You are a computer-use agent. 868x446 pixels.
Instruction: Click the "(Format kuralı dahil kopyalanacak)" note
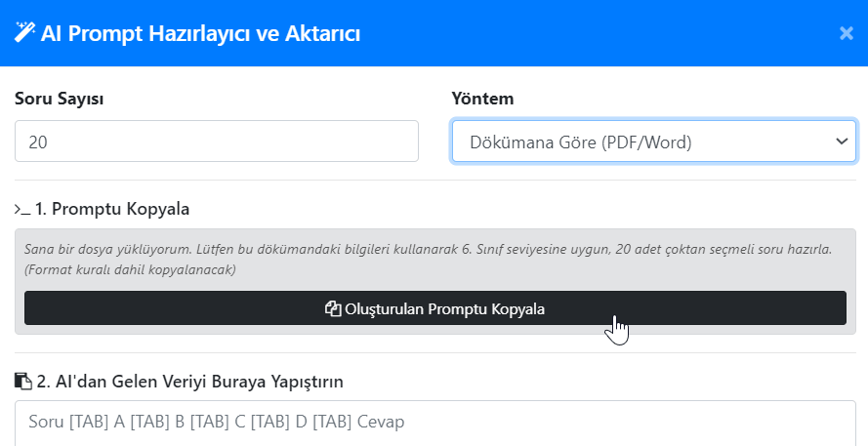tap(131, 269)
